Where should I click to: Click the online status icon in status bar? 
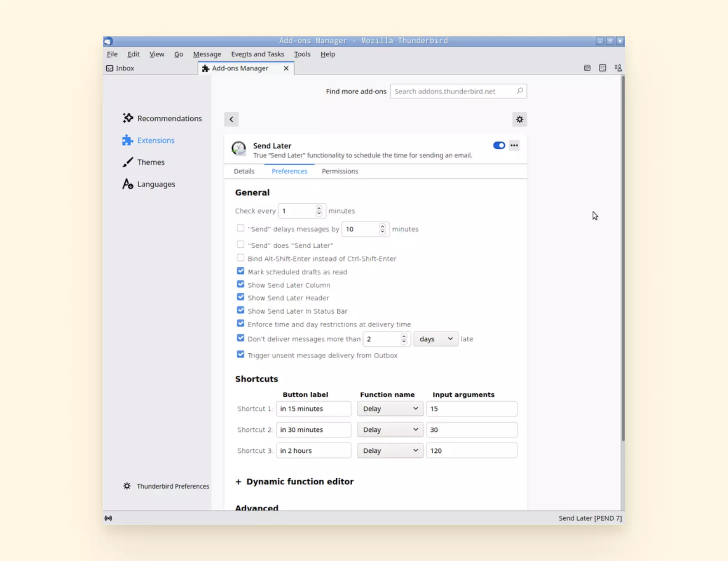click(108, 518)
